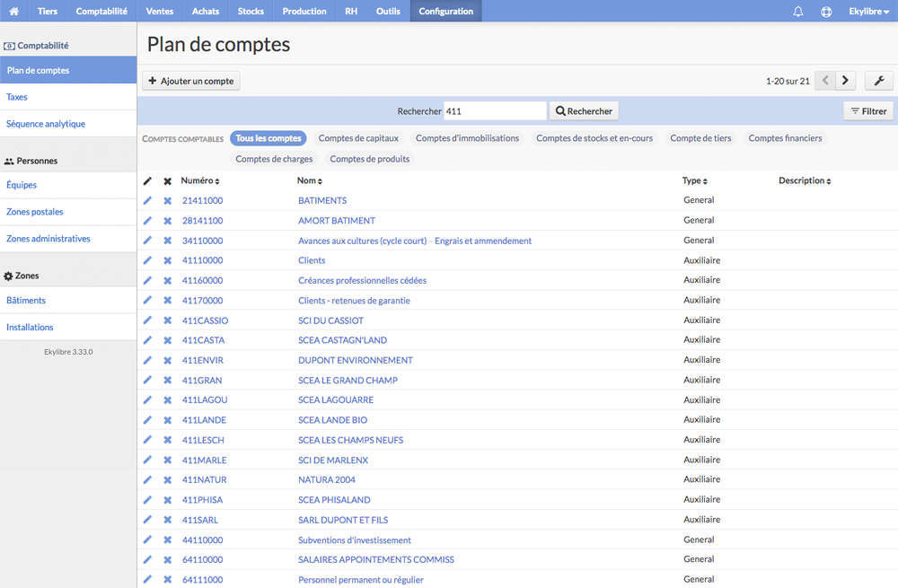The height and width of the screenshot is (588, 898).
Task: Open the Ekylibre user dropdown
Action: [x=868, y=12]
